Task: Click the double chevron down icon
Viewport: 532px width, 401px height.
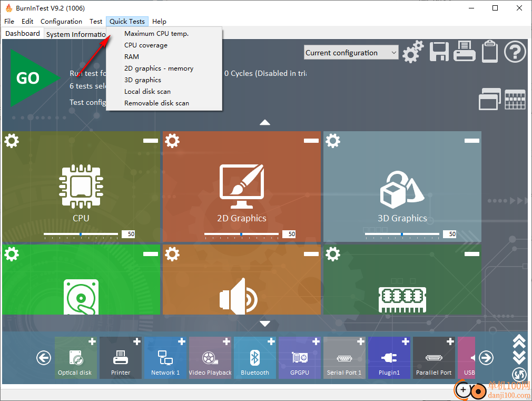Action: (519, 357)
